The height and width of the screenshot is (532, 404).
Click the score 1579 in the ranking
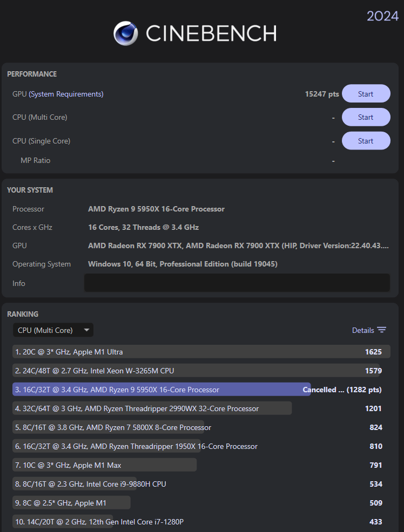pyautogui.click(x=373, y=371)
